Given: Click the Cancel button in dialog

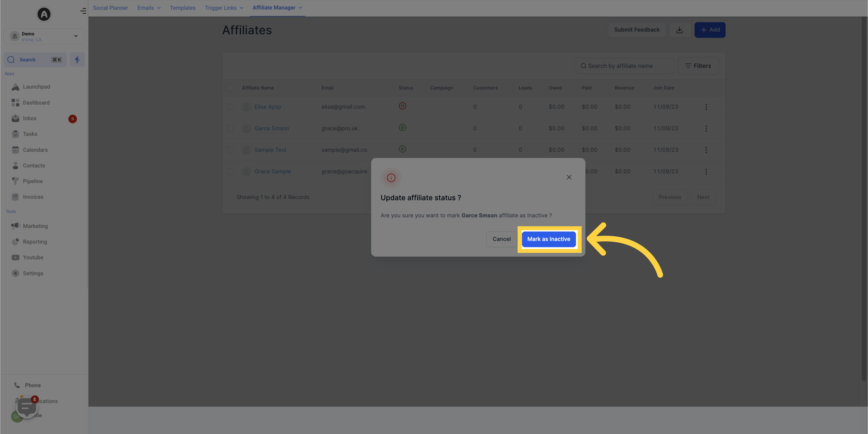Looking at the screenshot, I should click(x=501, y=239).
